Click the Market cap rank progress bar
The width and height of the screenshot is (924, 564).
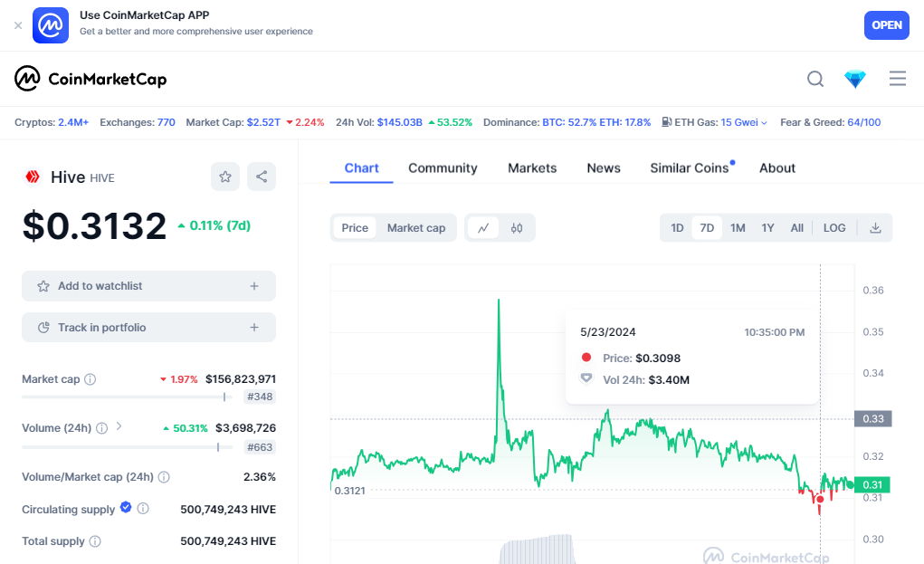point(123,397)
